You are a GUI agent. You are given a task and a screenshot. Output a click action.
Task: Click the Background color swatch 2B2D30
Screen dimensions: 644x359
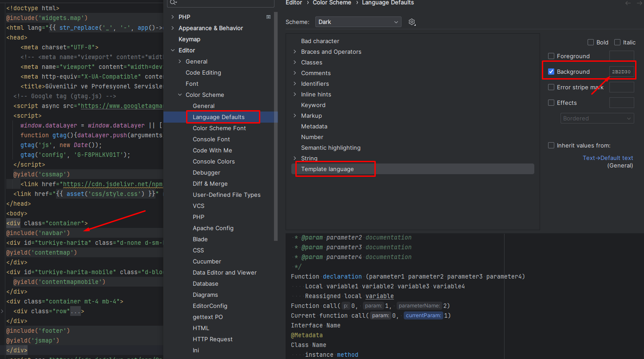tap(621, 72)
